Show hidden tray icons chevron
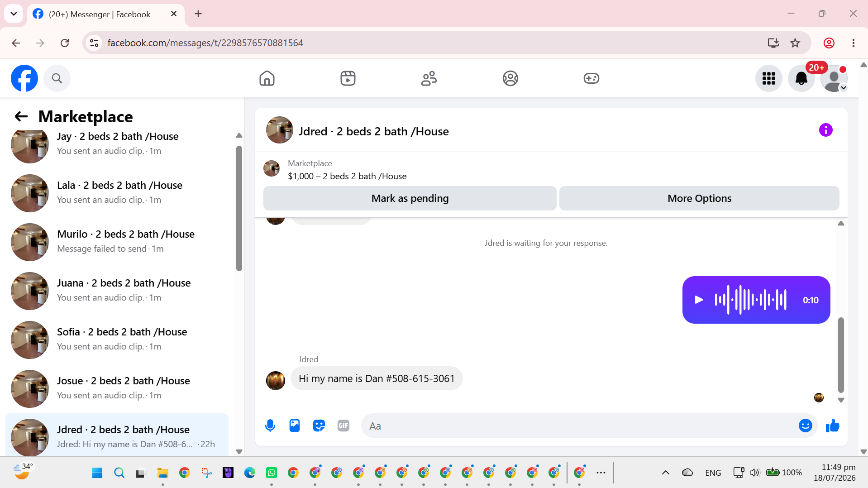This screenshot has width=868, height=488. coord(665,473)
